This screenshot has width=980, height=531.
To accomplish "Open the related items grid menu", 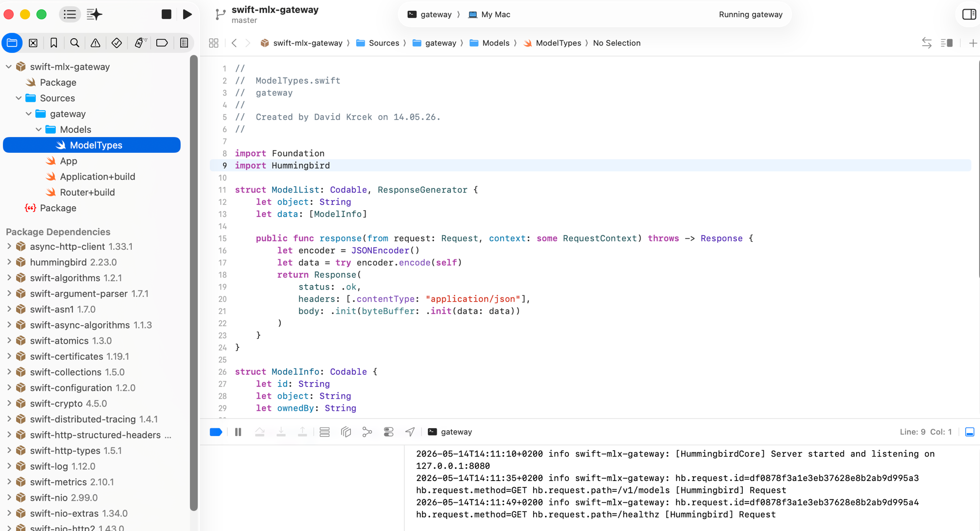I will tap(214, 43).
